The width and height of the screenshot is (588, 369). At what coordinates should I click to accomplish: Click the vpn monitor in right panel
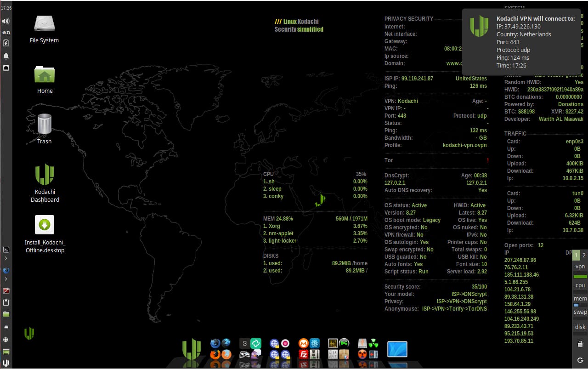pos(580,270)
